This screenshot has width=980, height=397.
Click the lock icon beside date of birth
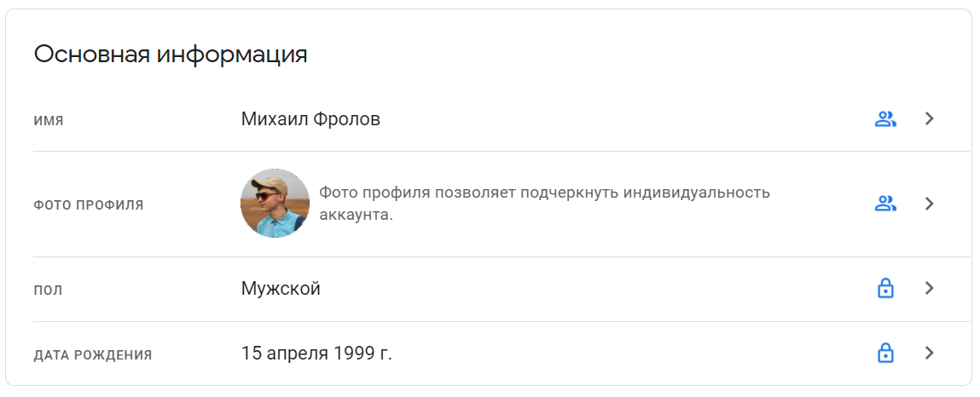point(885,353)
